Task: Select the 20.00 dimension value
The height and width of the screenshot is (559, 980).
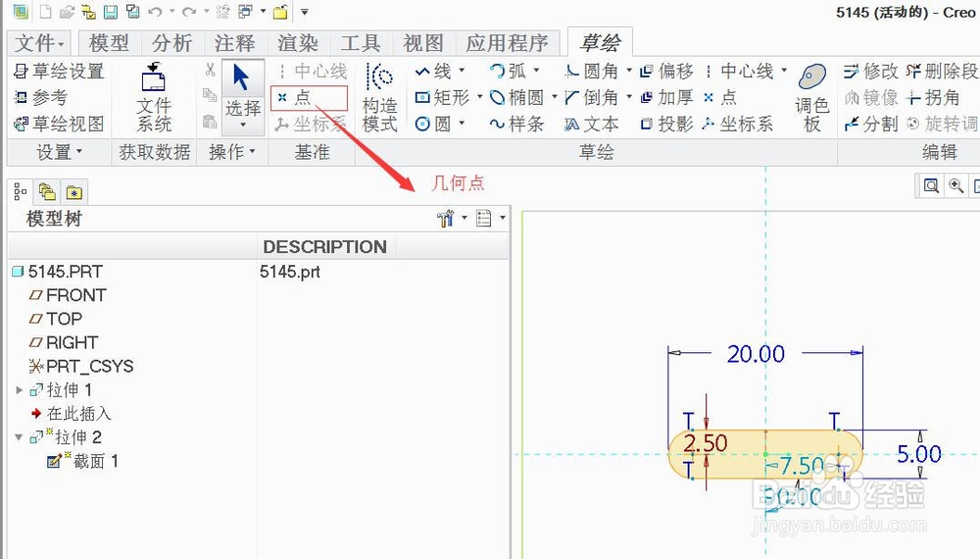Action: 756,354
